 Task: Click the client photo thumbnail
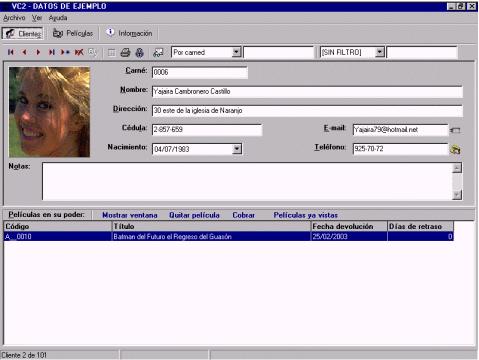point(49,112)
